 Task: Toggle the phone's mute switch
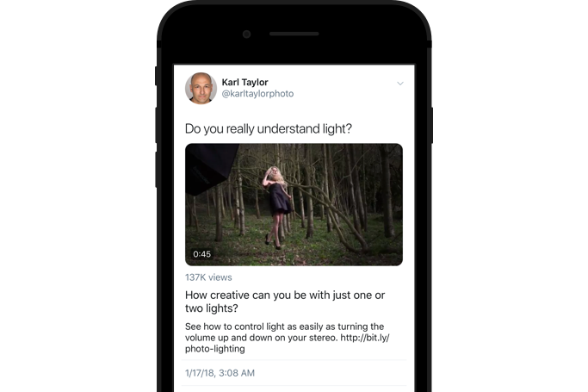tap(156, 76)
